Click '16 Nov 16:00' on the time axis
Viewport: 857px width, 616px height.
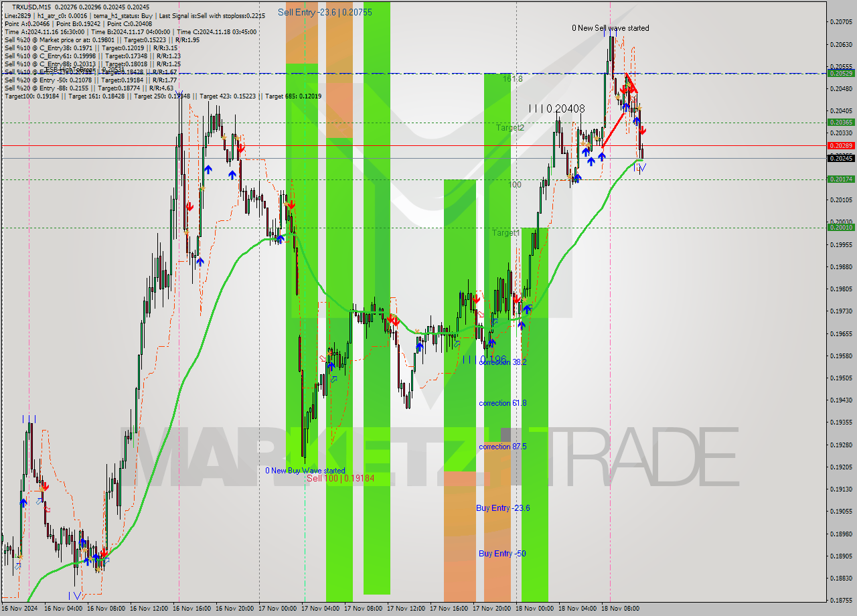pos(193,609)
